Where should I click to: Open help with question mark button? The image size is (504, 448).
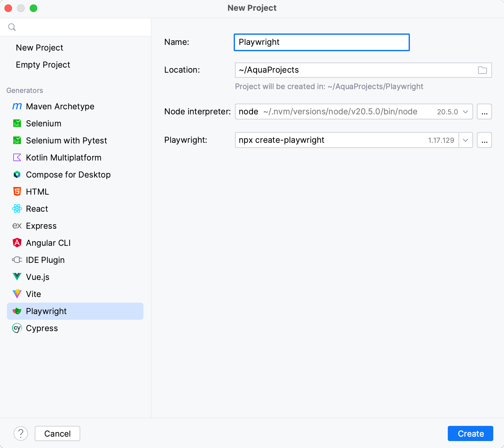(x=21, y=433)
